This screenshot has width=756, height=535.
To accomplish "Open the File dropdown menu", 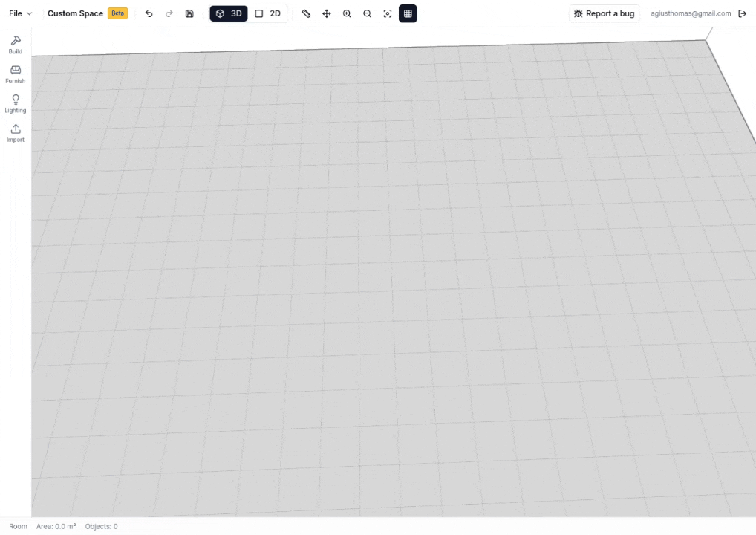I will [x=20, y=13].
